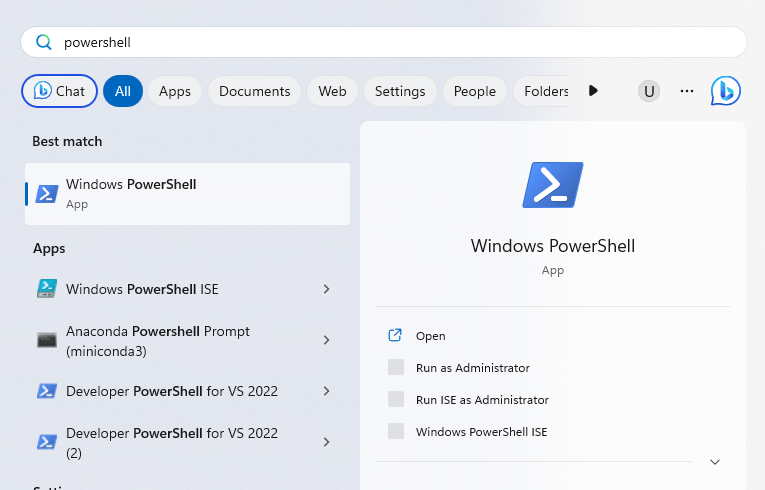This screenshot has height=490, width=765.
Task: Switch to the Web filter tab
Action: pyautogui.click(x=332, y=91)
